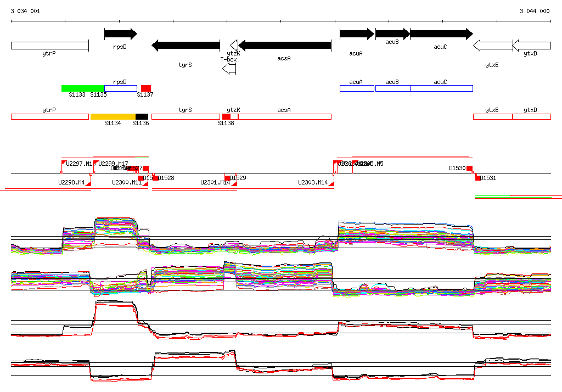Click the U2303.M14 marker label

tap(313, 183)
